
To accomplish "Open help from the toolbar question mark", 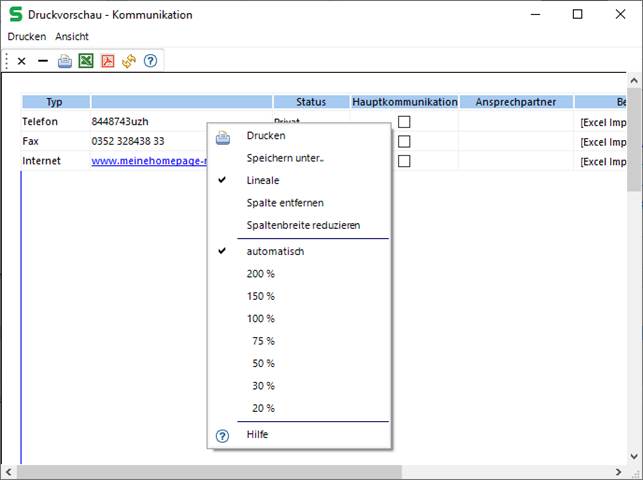I will tap(151, 61).
